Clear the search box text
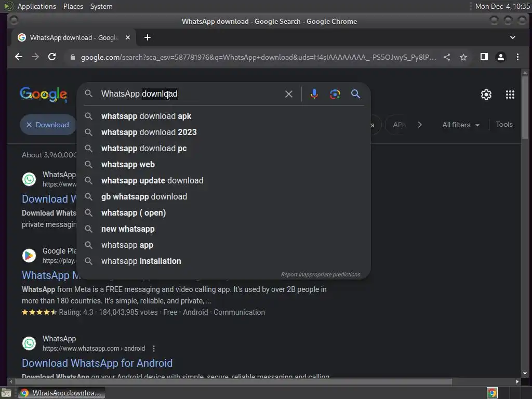Screen dimensions: 532x399 tap(289, 94)
